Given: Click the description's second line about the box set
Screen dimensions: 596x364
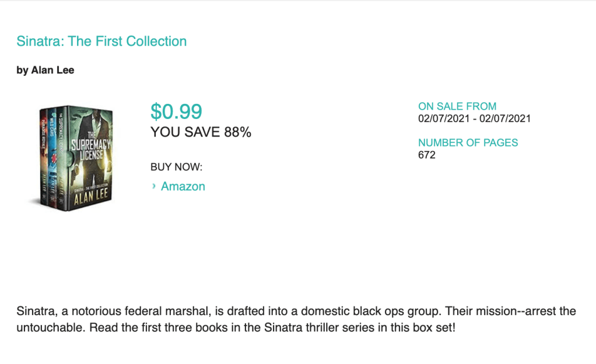Looking at the screenshot, I should click(235, 327).
